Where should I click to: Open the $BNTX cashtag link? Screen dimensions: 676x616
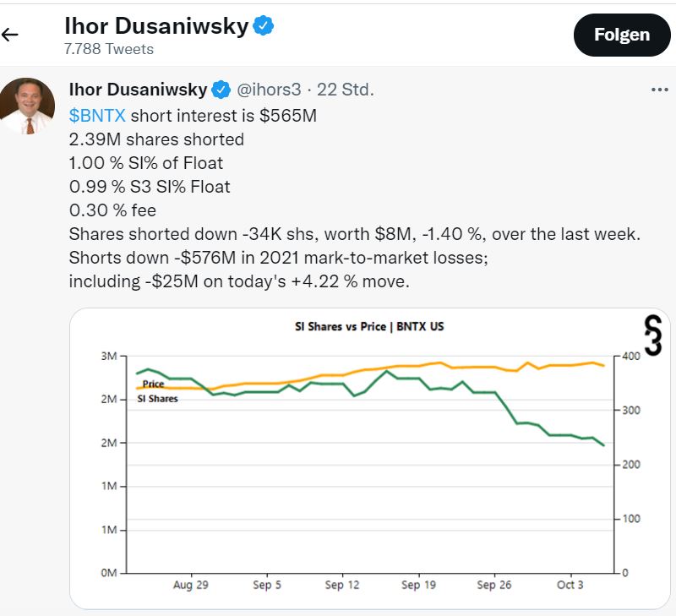click(97, 115)
